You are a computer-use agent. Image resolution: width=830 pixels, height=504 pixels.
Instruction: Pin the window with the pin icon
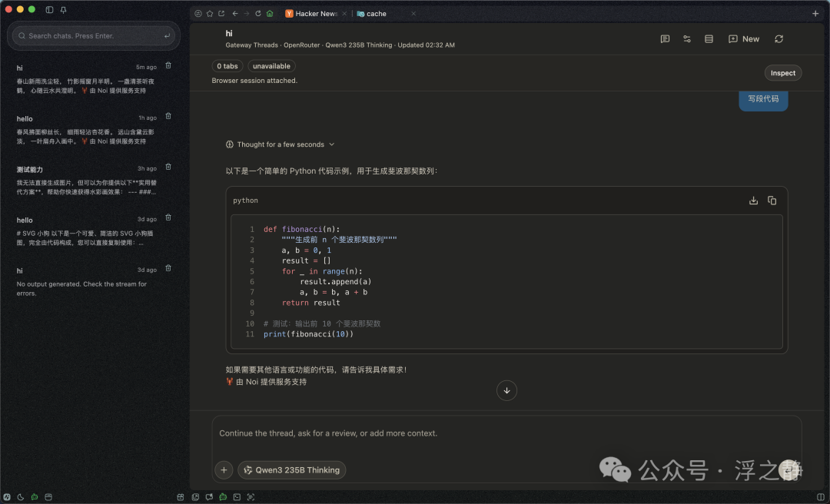click(63, 9)
